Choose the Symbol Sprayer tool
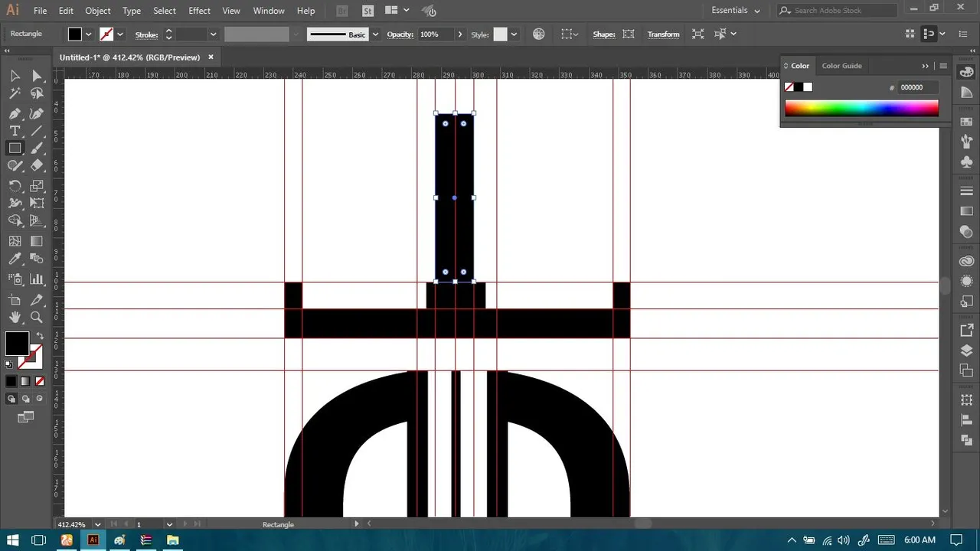Image resolution: width=980 pixels, height=551 pixels. click(x=15, y=279)
